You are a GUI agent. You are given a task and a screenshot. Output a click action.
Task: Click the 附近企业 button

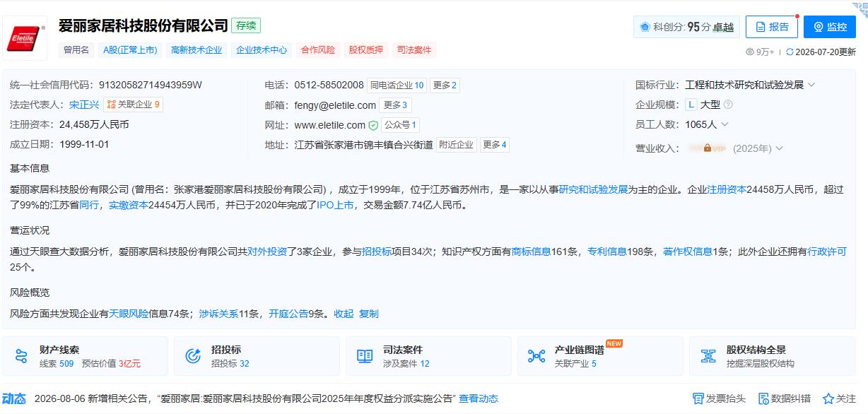click(456, 145)
